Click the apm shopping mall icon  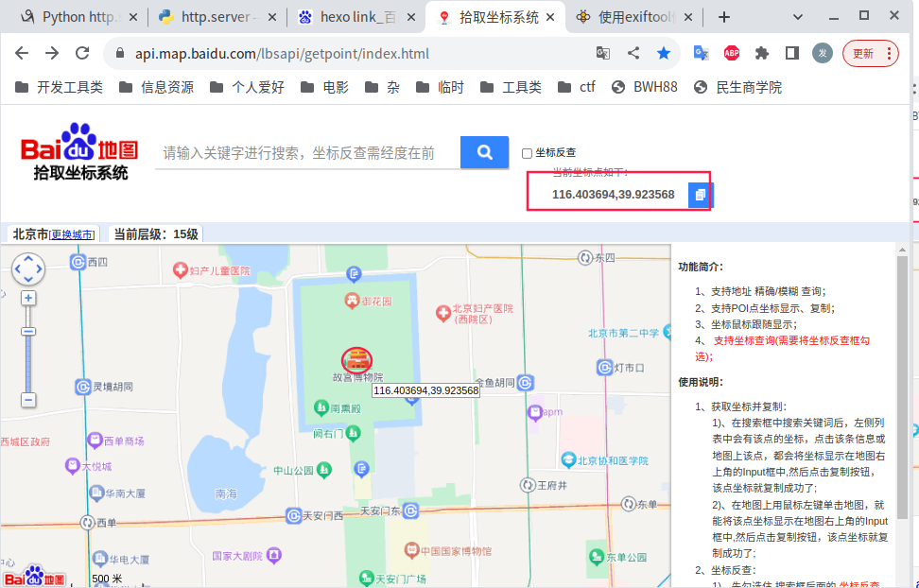534,413
